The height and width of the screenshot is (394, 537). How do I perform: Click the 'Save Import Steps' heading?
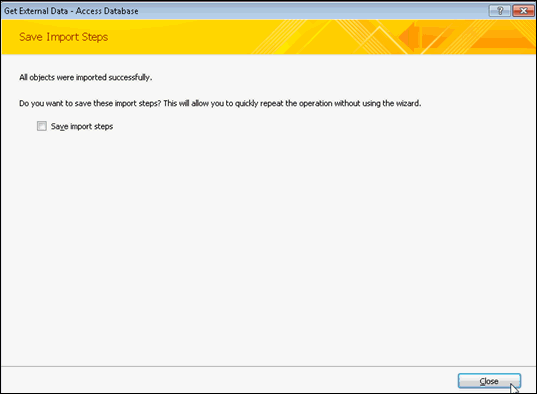coord(63,37)
